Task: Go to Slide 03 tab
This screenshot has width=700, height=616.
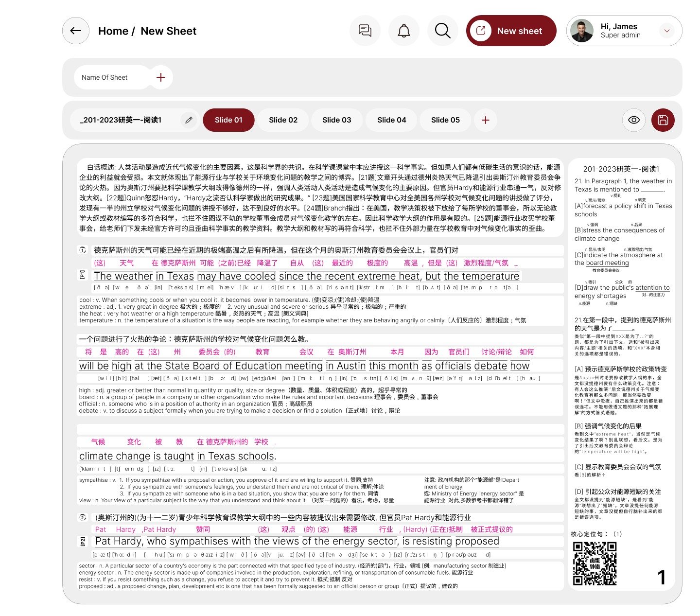Action: [x=336, y=120]
